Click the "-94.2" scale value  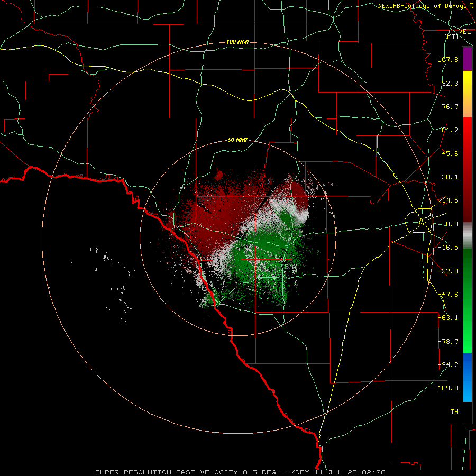click(x=448, y=365)
